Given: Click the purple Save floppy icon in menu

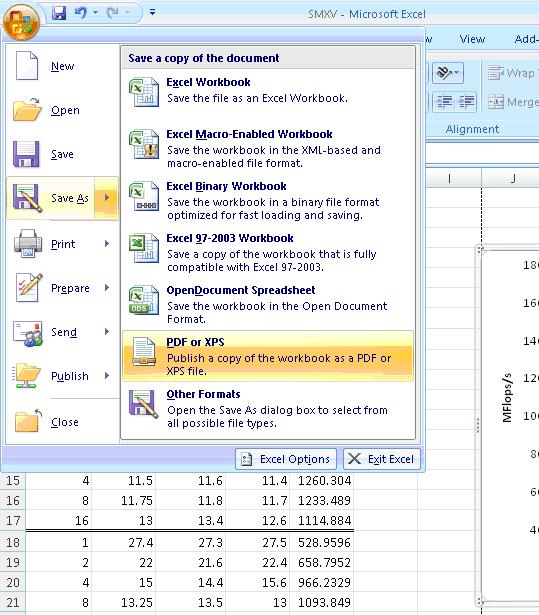Looking at the screenshot, I should click(26, 154).
